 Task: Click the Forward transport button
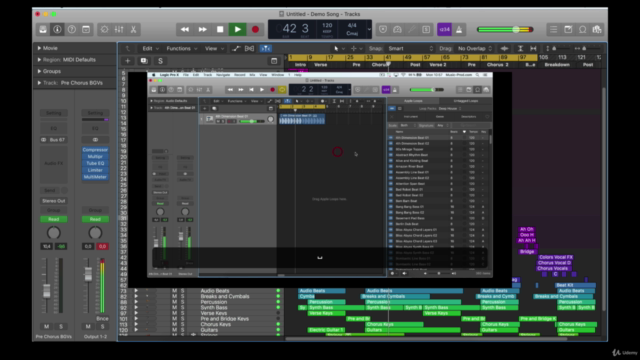pyautogui.click(x=202, y=29)
